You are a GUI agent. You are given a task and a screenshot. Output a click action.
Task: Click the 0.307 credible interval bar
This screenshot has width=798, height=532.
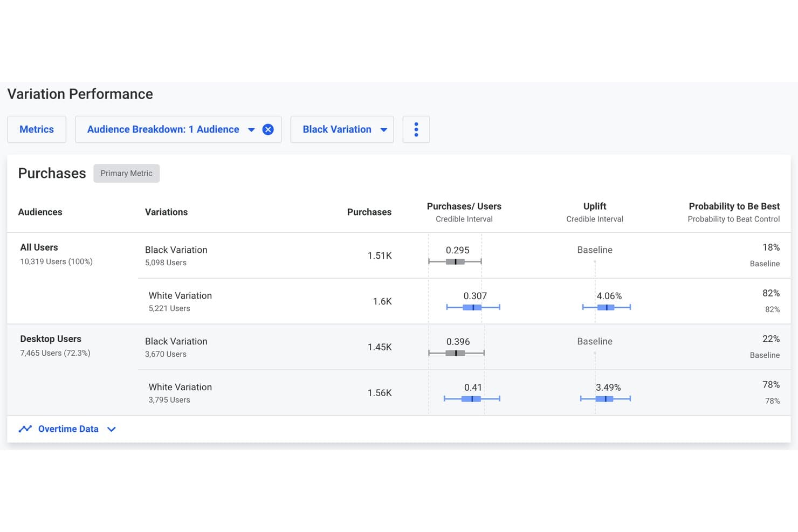point(473,307)
